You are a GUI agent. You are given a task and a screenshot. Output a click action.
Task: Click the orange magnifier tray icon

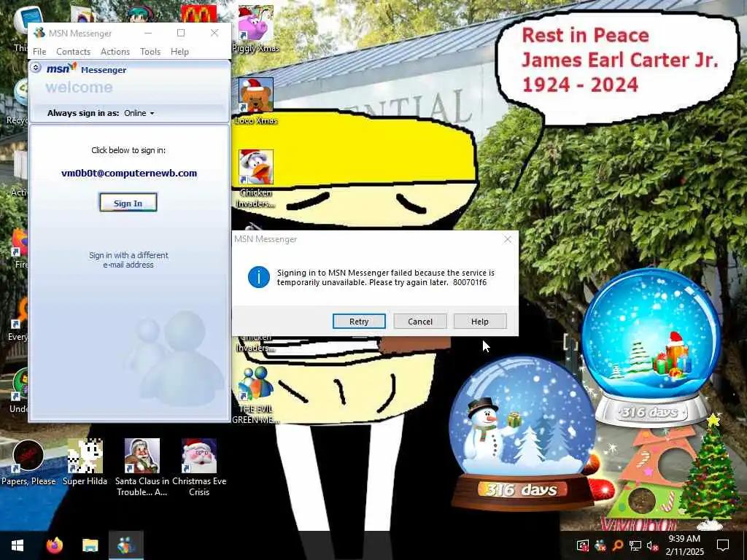point(617,545)
